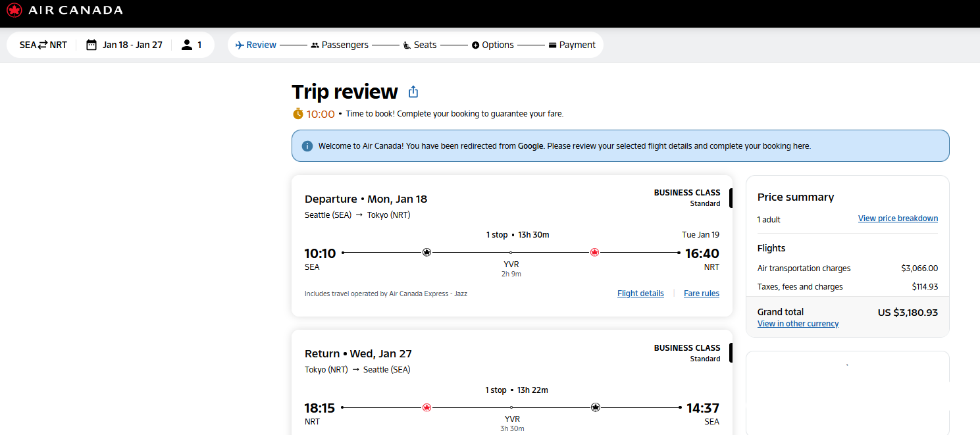Click the YVR stopover dot on departure
The width and height of the screenshot is (980, 435).
point(511,253)
